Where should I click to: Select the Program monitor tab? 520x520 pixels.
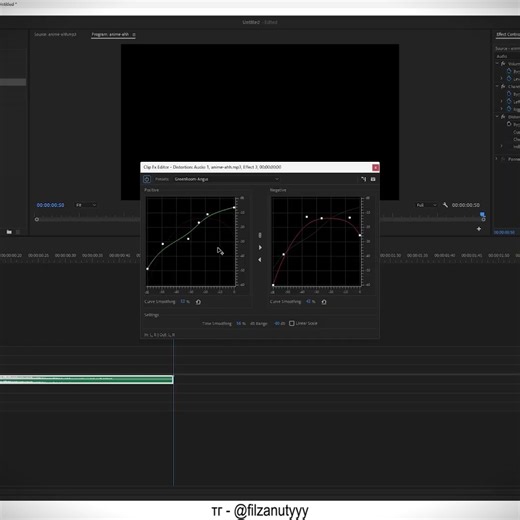point(110,34)
